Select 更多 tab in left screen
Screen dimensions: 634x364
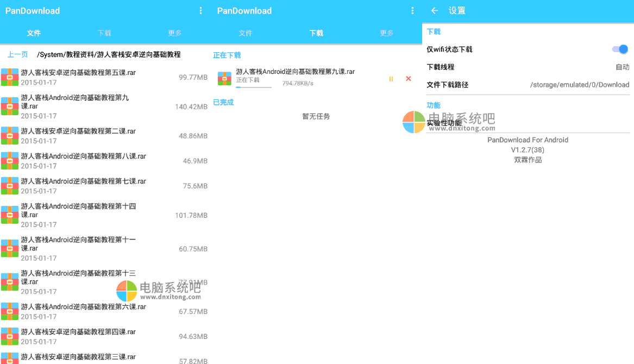175,33
